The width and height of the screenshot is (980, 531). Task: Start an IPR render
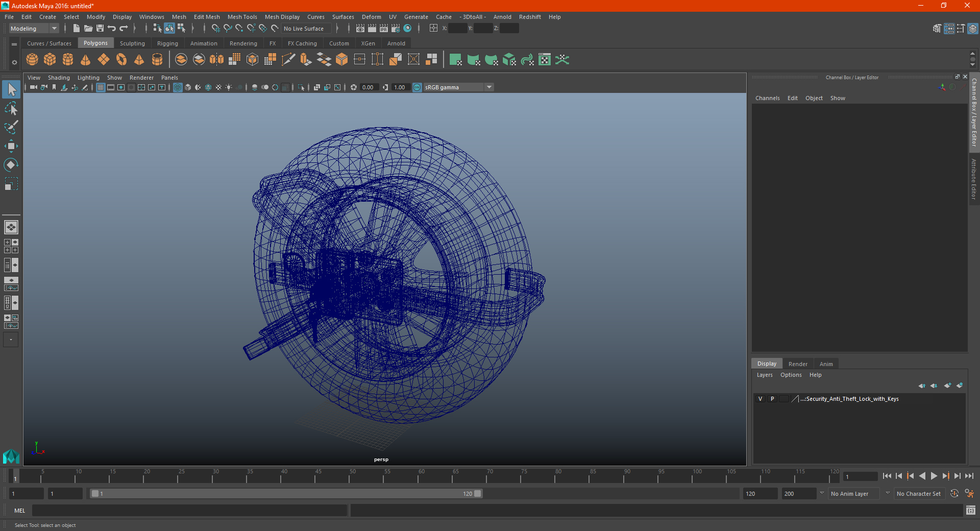point(384,29)
